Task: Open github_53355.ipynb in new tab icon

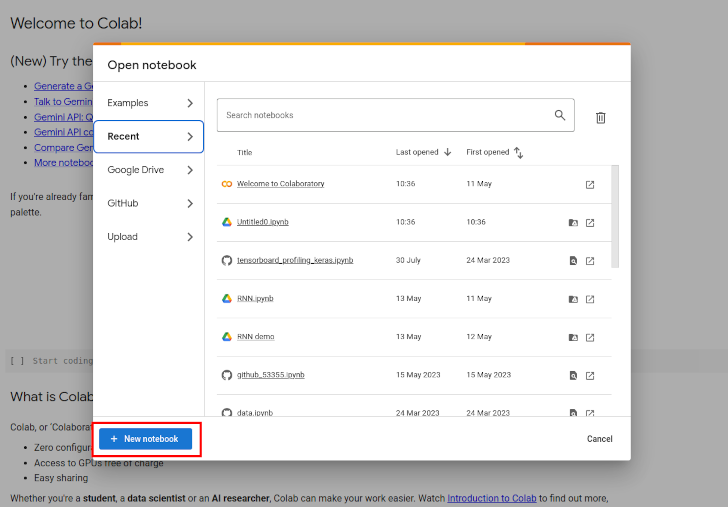Action: [590, 376]
